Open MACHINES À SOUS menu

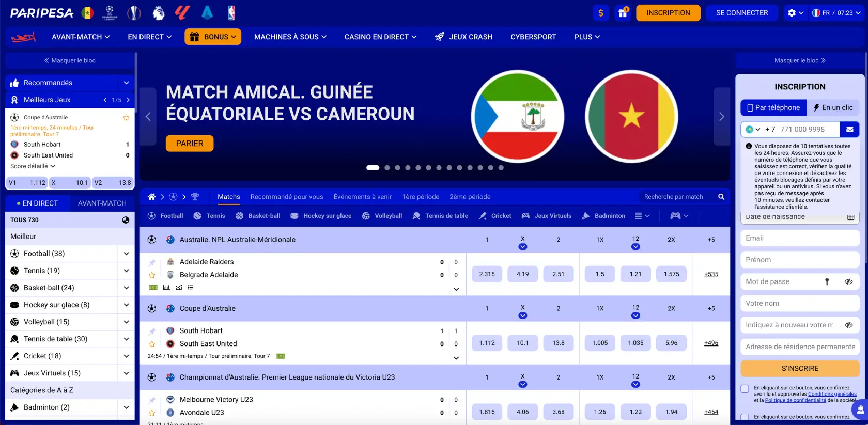tap(290, 37)
